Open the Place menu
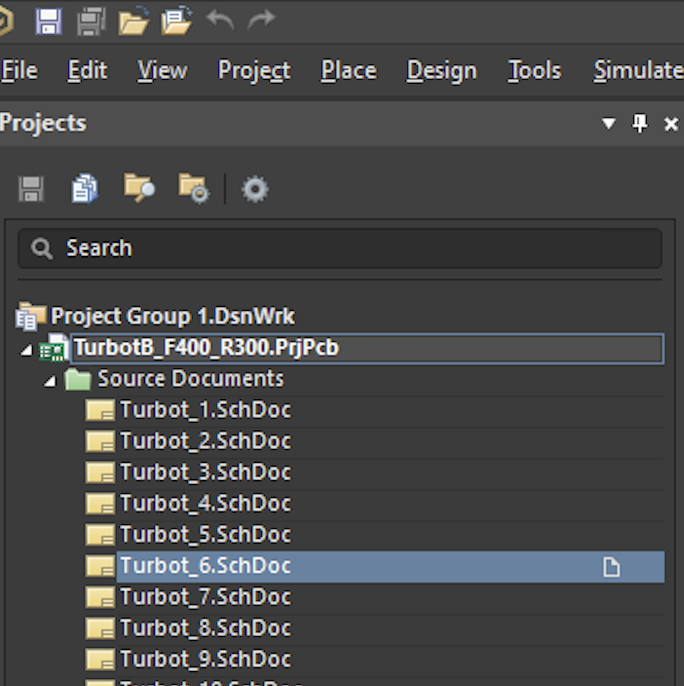Viewport: 684px width, 686px height. pos(348,70)
